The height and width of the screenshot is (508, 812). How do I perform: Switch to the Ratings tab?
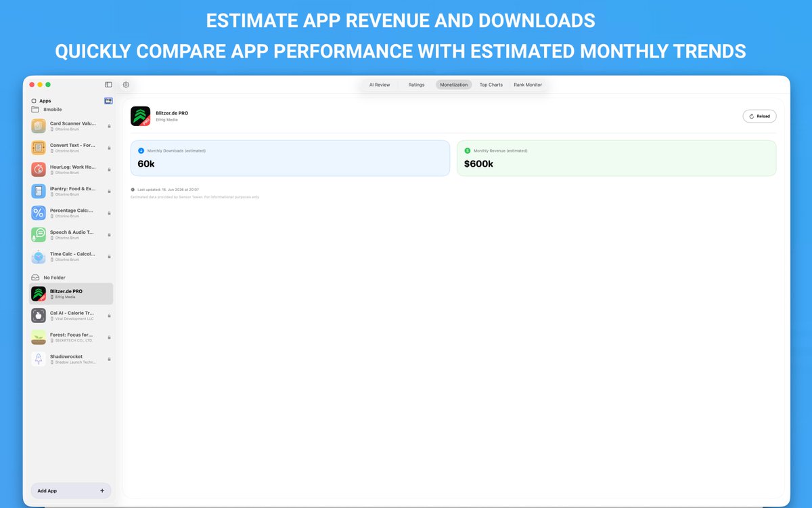[417, 85]
